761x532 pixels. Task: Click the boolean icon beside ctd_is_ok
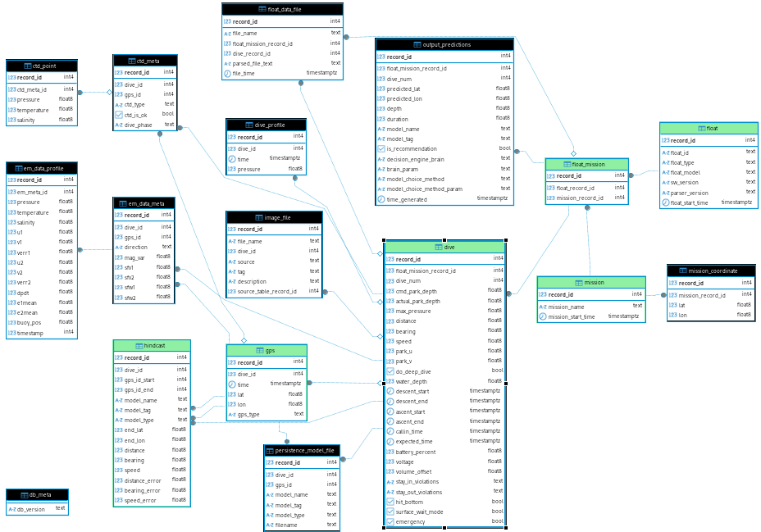pos(119,115)
